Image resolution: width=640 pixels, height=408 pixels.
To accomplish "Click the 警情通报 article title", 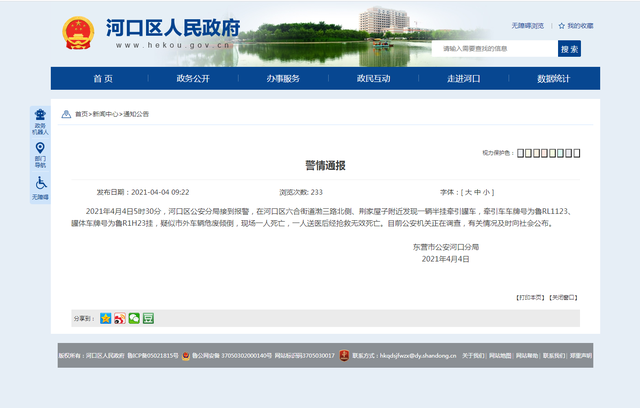I will click(x=325, y=165).
